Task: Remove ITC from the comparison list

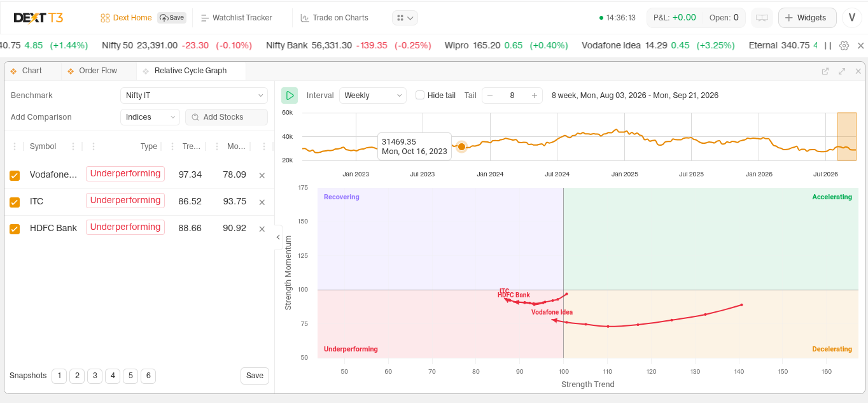Action: pyautogui.click(x=262, y=202)
